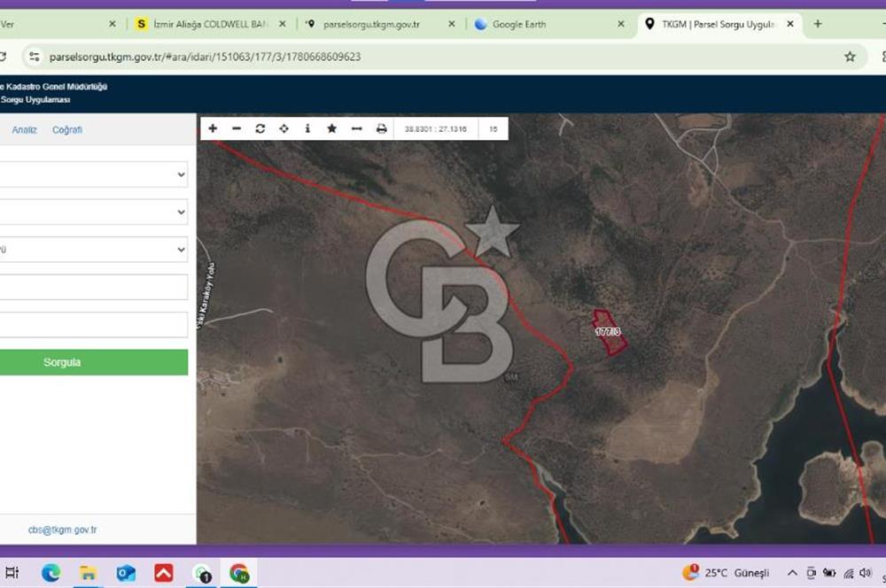Open the map info tool
The width and height of the screenshot is (886, 588).
(x=307, y=128)
